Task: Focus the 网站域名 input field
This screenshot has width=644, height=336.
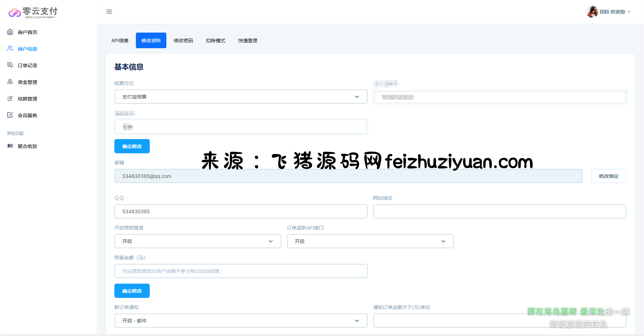Action: click(x=499, y=212)
